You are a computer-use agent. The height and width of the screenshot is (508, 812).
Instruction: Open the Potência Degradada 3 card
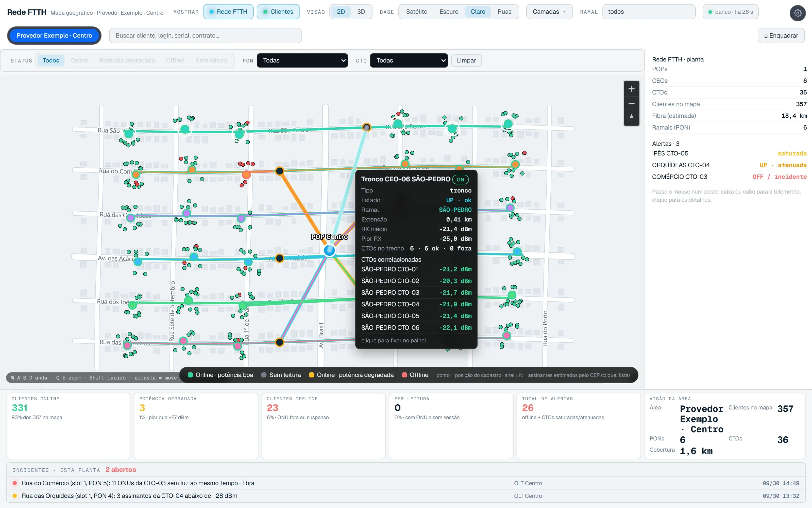[x=196, y=426]
